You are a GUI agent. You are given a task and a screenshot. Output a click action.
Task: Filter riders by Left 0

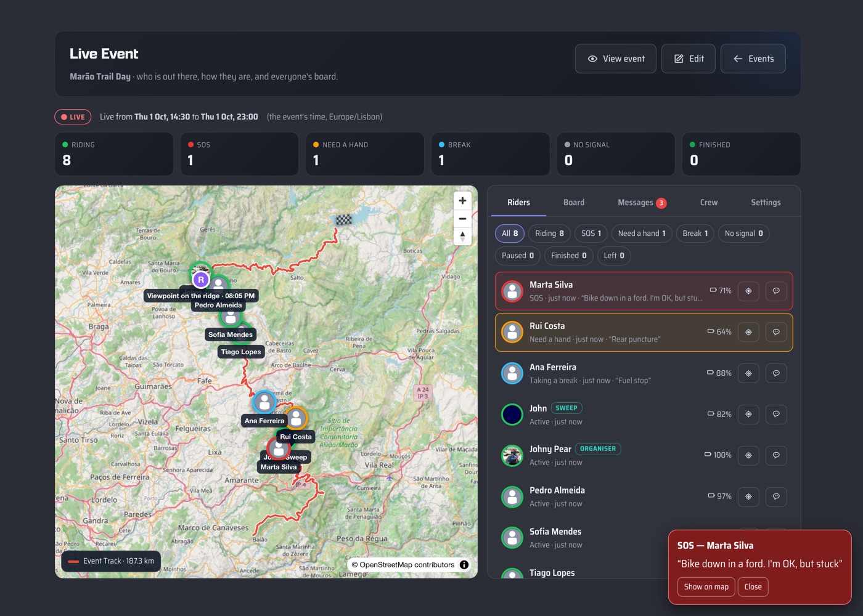(x=614, y=256)
